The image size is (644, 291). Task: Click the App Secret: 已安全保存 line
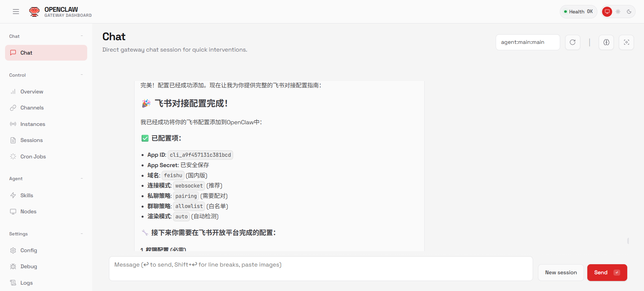178,165
